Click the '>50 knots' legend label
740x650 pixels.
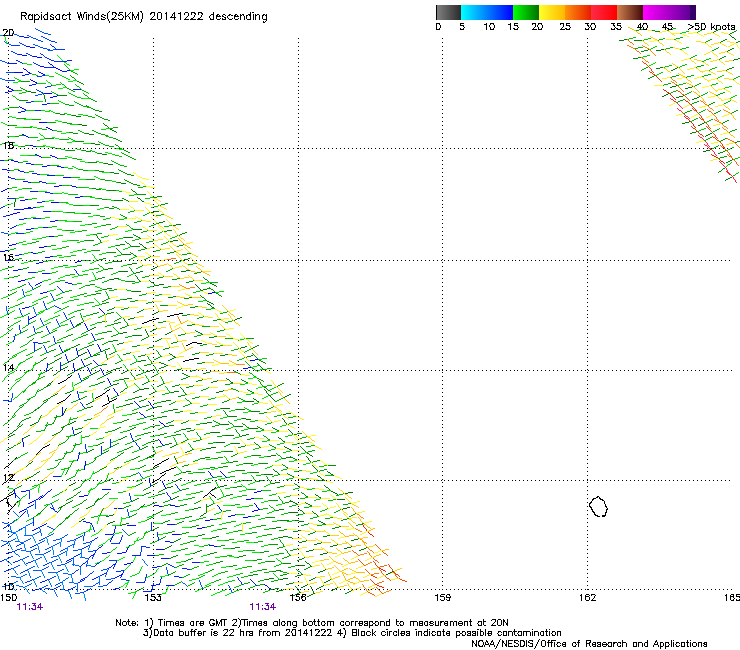coord(711,26)
